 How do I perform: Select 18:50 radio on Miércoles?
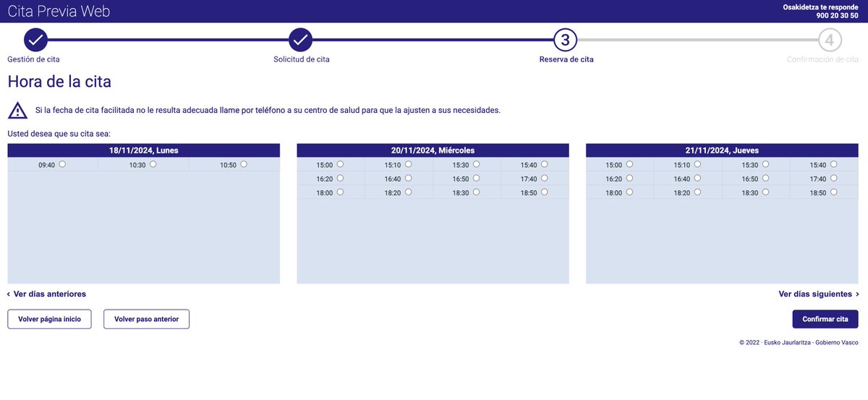(x=544, y=192)
